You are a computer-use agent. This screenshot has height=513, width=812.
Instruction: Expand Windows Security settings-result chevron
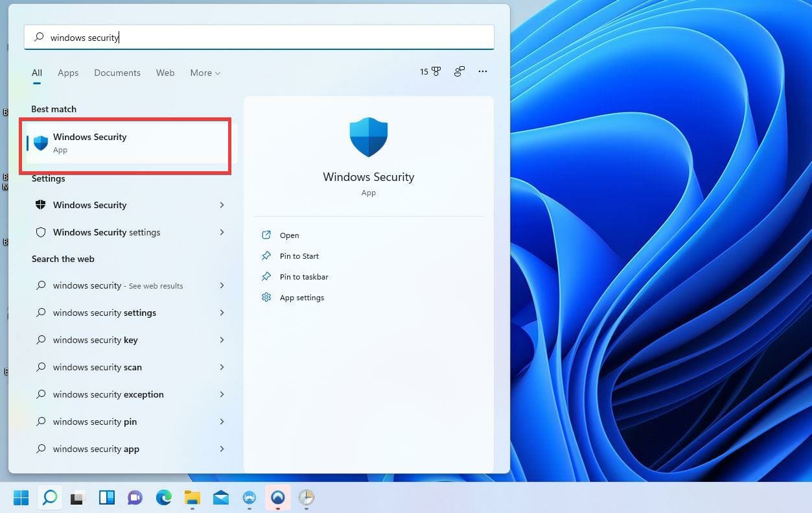(x=222, y=205)
